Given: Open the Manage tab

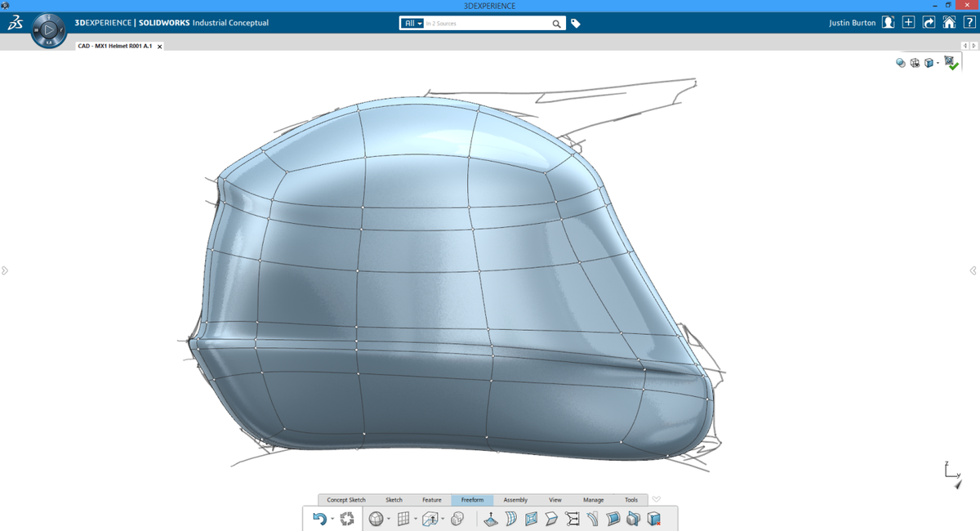Looking at the screenshot, I should (x=594, y=500).
